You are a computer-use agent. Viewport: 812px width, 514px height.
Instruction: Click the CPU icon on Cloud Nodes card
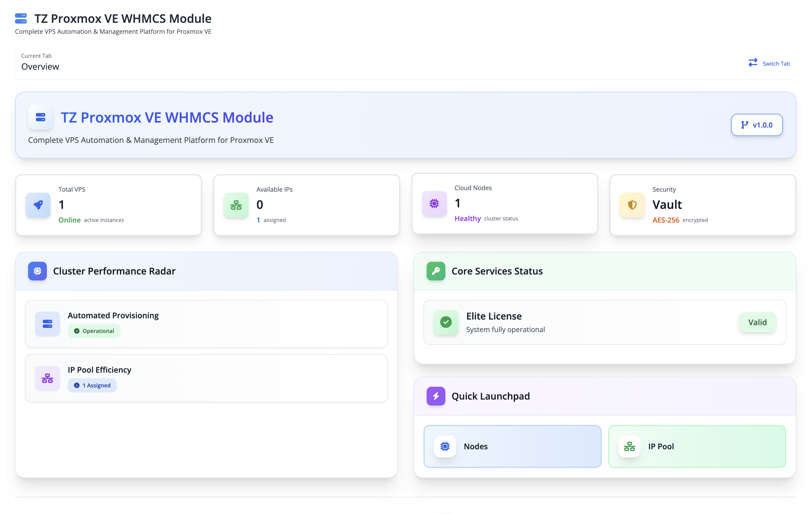pyautogui.click(x=434, y=203)
